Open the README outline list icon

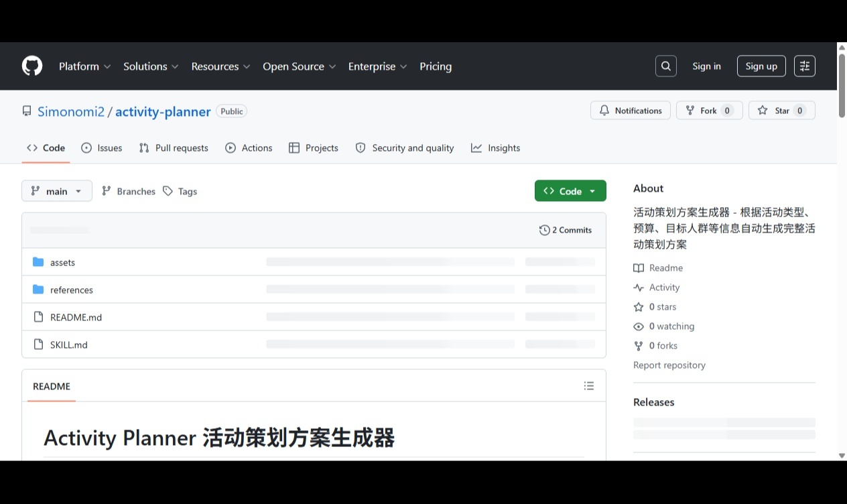coord(589,386)
